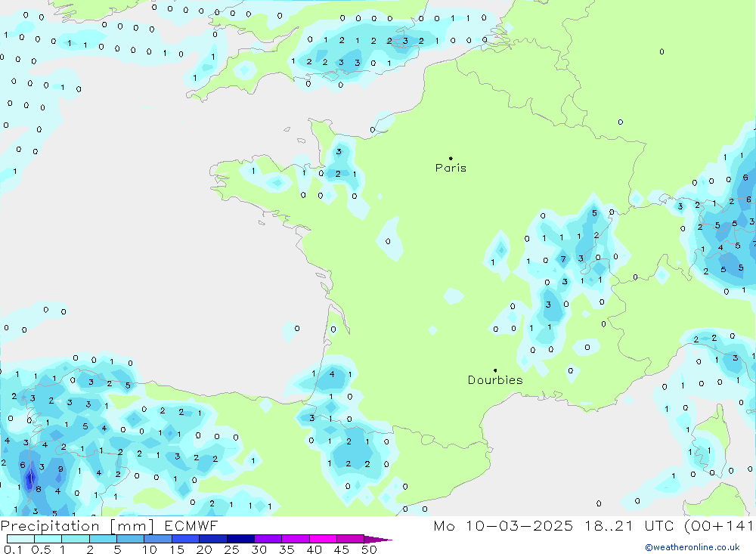Image resolution: width=756 pixels, height=554 pixels.
Task: Click the legend value 10 label
Action: 149,549
